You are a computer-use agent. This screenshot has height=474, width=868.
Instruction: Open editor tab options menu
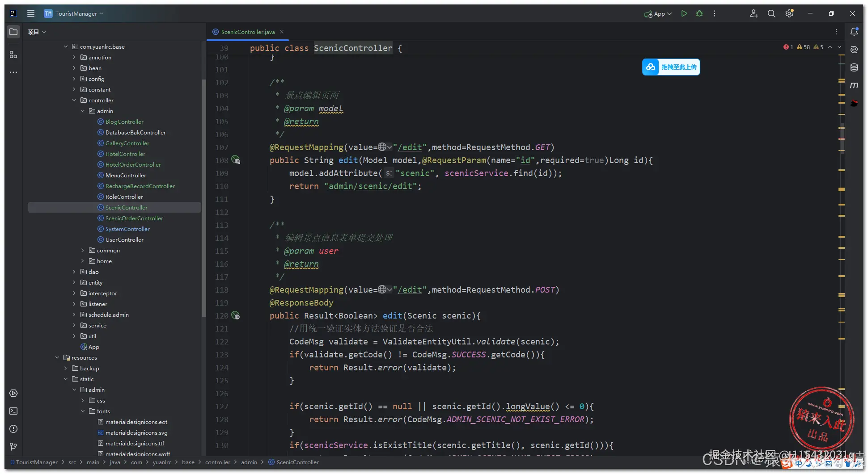pyautogui.click(x=836, y=32)
